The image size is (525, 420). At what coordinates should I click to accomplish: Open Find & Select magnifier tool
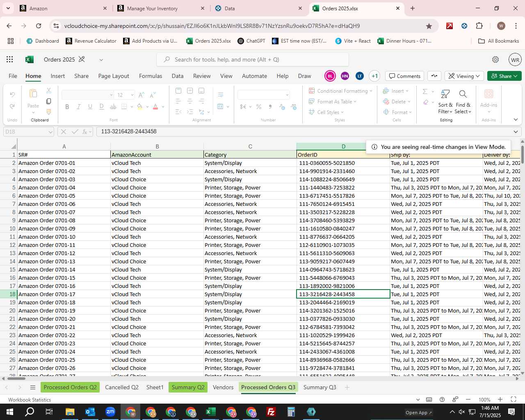(463, 102)
